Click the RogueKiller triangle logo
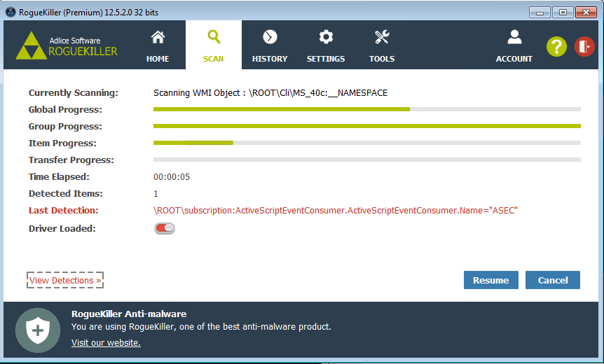This screenshot has height=364, width=604. [x=29, y=45]
